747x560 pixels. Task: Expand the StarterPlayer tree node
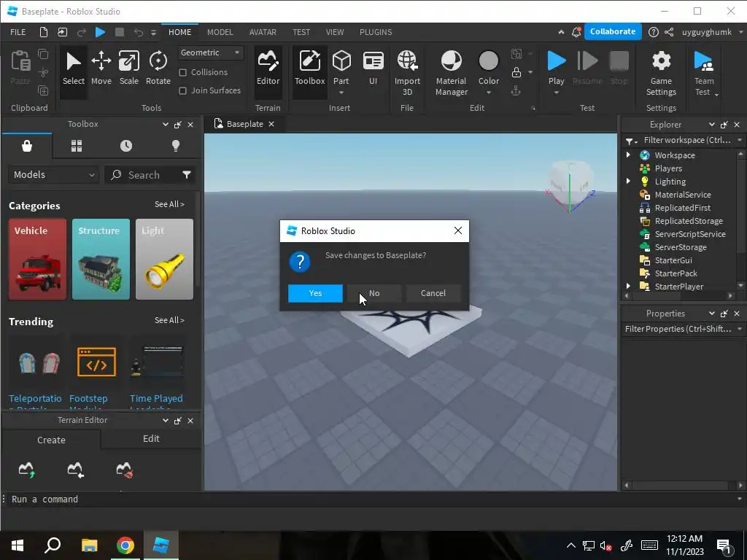(628, 286)
